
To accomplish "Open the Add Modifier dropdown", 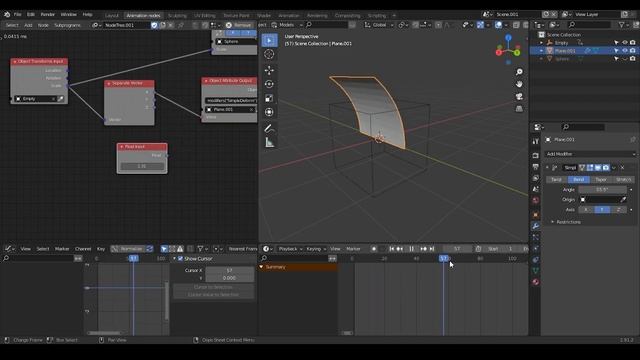I will pos(590,154).
